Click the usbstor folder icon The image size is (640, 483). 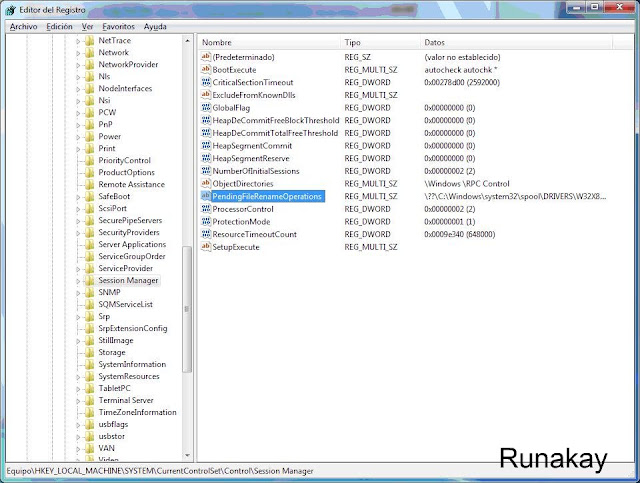coord(89,436)
